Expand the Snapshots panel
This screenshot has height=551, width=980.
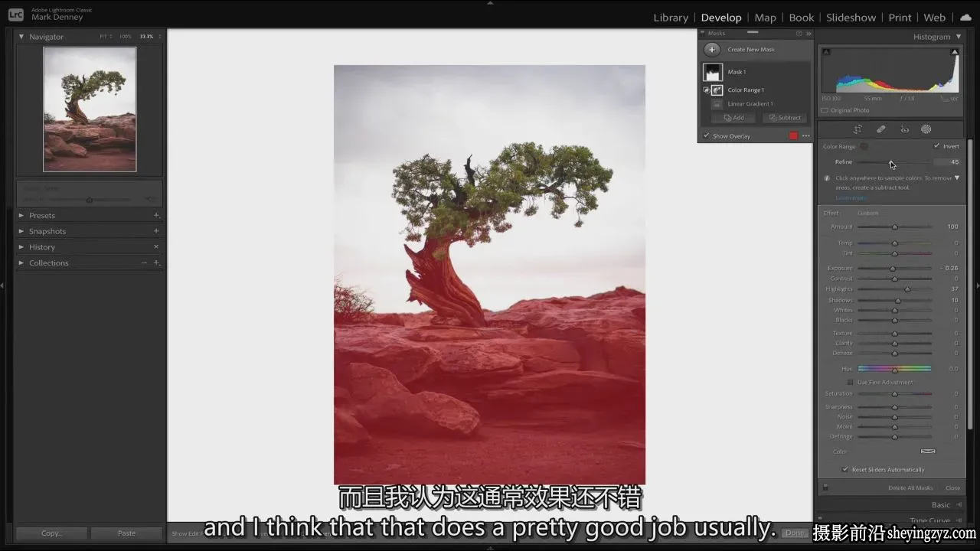tap(21, 231)
